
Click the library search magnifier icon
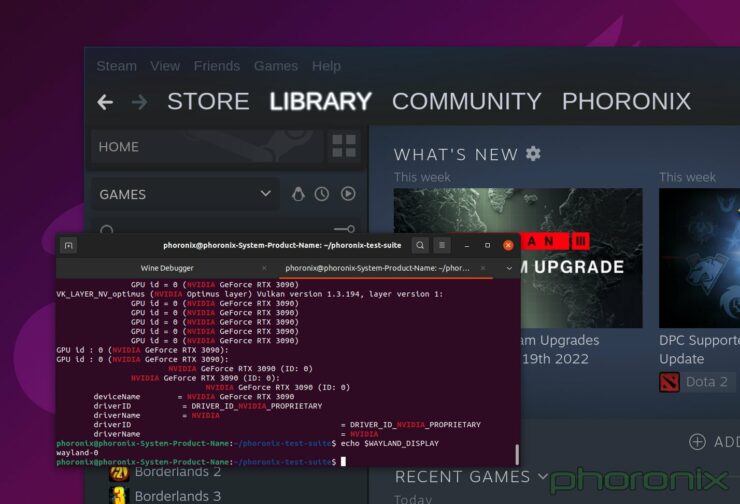(x=107, y=229)
